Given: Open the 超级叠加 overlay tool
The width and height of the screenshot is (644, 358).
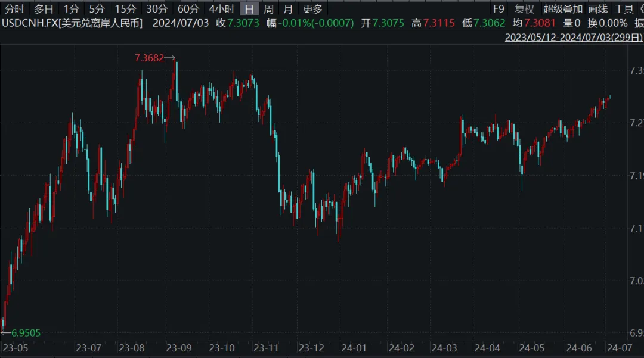Looking at the screenshot, I should click(x=563, y=9).
